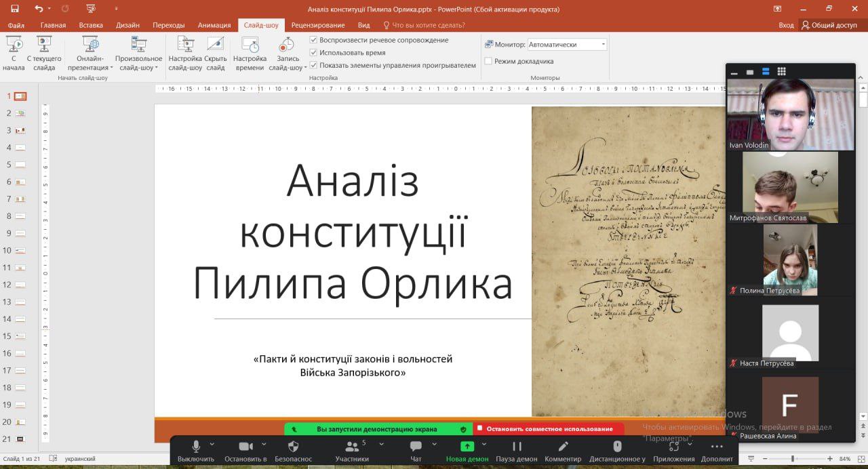This screenshot has height=469, width=868.
Task: Select slide 5 thumbnail in panel
Action: point(20,165)
